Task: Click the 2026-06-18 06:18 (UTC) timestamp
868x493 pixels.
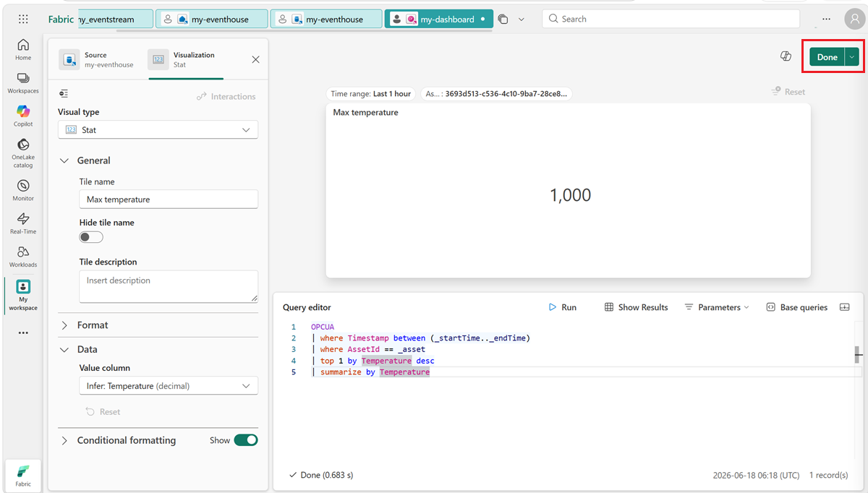Action: click(756, 475)
